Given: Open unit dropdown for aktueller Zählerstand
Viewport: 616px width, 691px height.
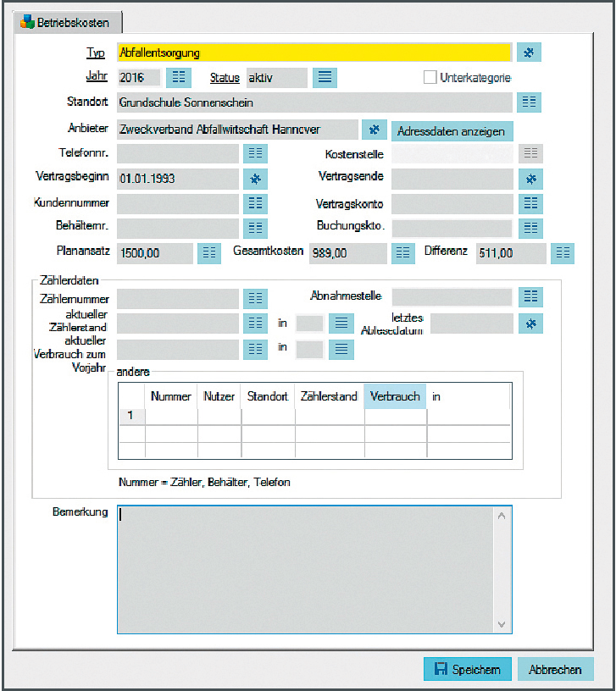Looking at the screenshot, I should click(x=341, y=323).
